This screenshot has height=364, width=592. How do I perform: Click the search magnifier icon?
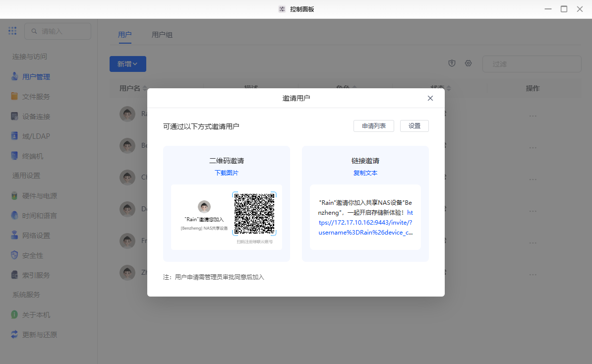[34, 31]
